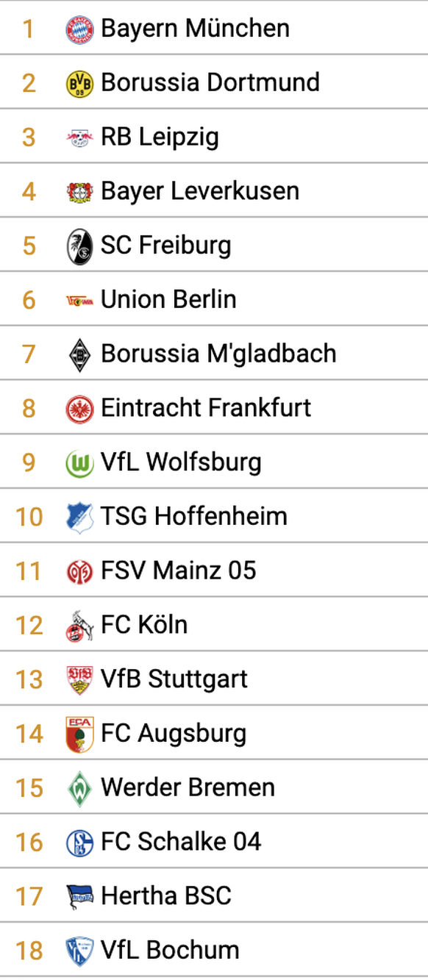Screen dimensions: 428x980
Task: Open the Borussia M'gladbach team link
Action: click(218, 354)
